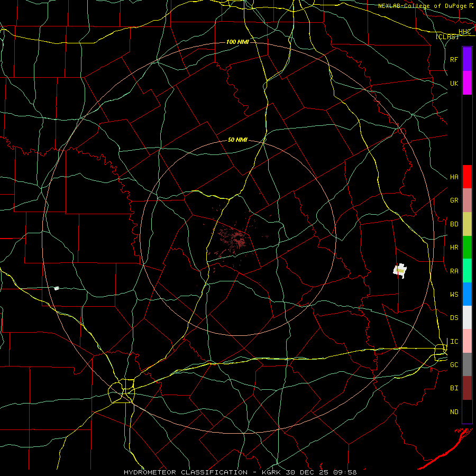This screenshot has width=476, height=476.
Task: Select the blue WS legend swatch
Action: coord(467,294)
